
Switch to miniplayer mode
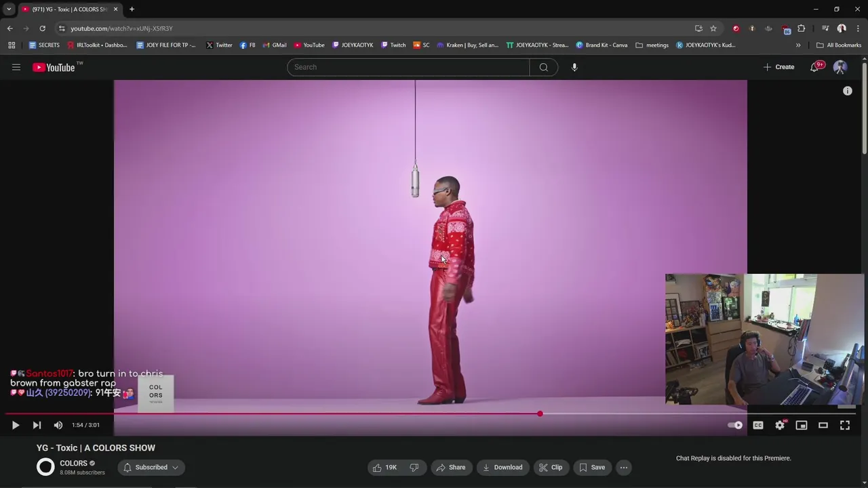(x=802, y=425)
